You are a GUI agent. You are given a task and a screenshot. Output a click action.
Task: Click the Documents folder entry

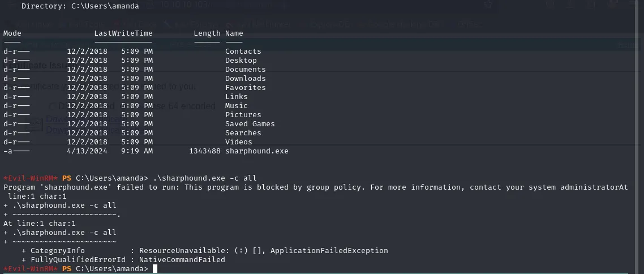tap(245, 70)
